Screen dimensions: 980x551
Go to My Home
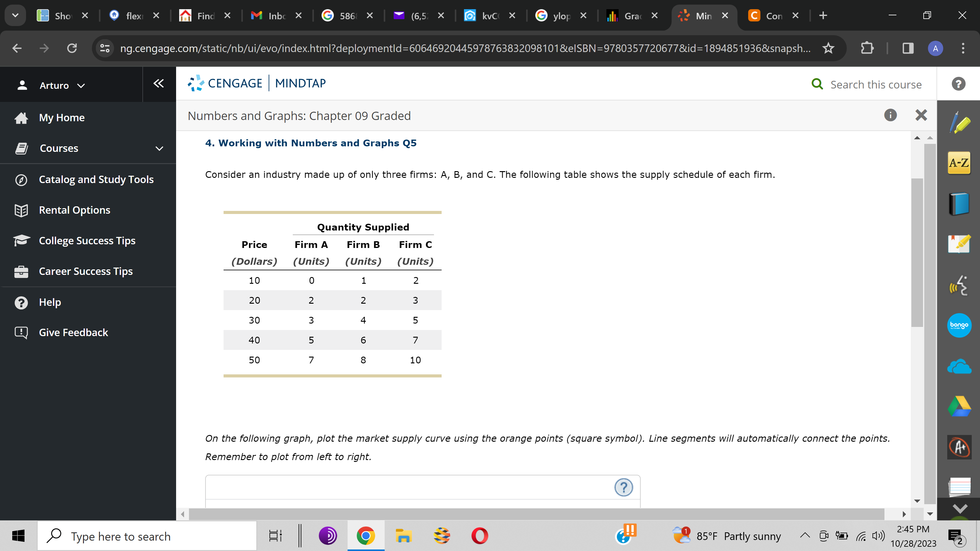click(62, 118)
